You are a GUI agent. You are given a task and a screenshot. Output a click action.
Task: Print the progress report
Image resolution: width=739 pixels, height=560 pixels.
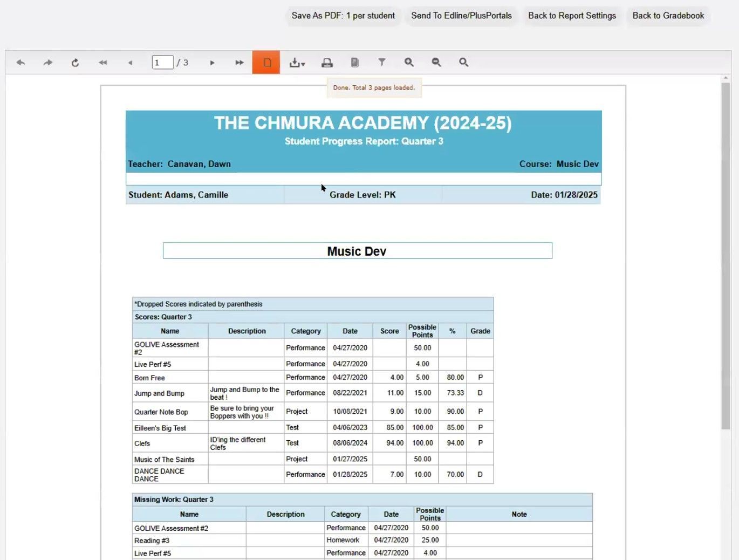coord(327,62)
